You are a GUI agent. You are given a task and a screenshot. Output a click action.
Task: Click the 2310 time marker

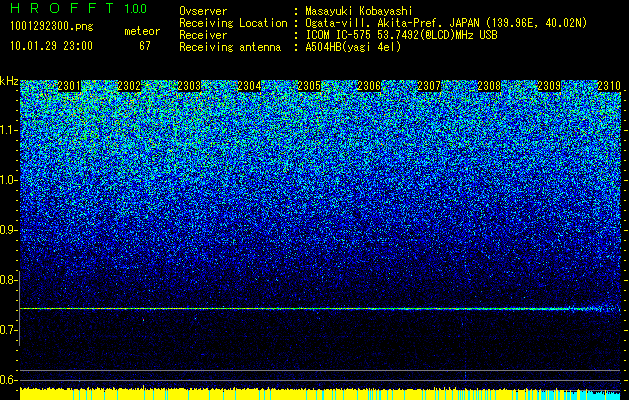coord(609,86)
